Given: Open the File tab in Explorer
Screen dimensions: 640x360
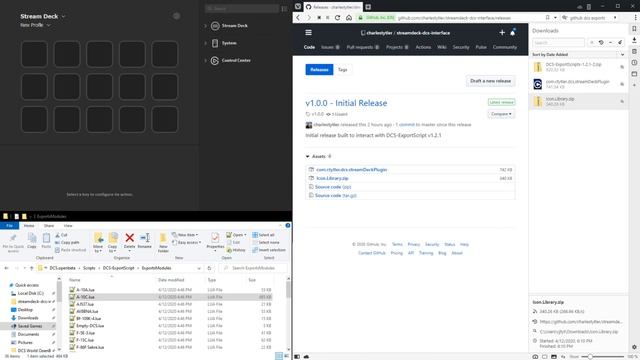Looking at the screenshot, I should click(x=9, y=226).
